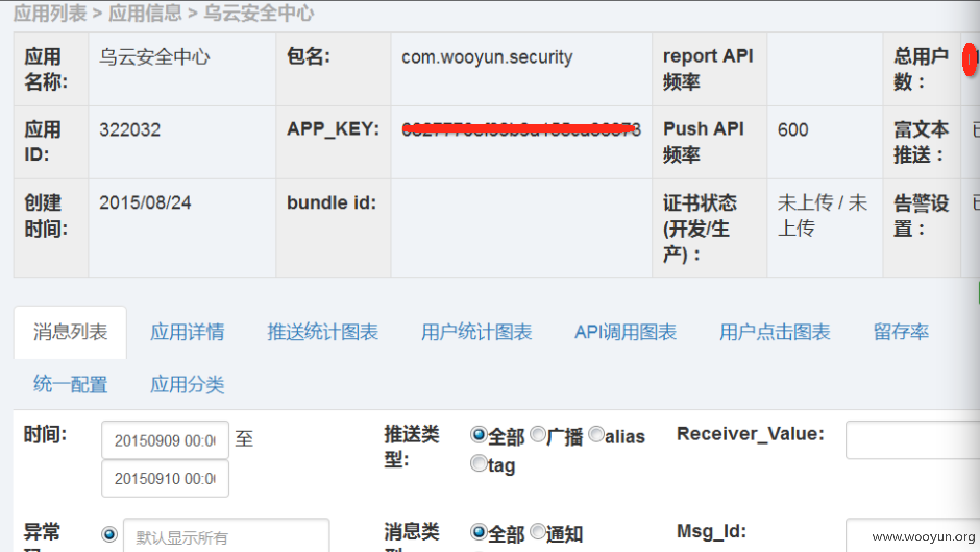Screen dimensions: 980x552
Task: Click the 乌云安全中心 breadcrumb text
Action: click(x=259, y=13)
